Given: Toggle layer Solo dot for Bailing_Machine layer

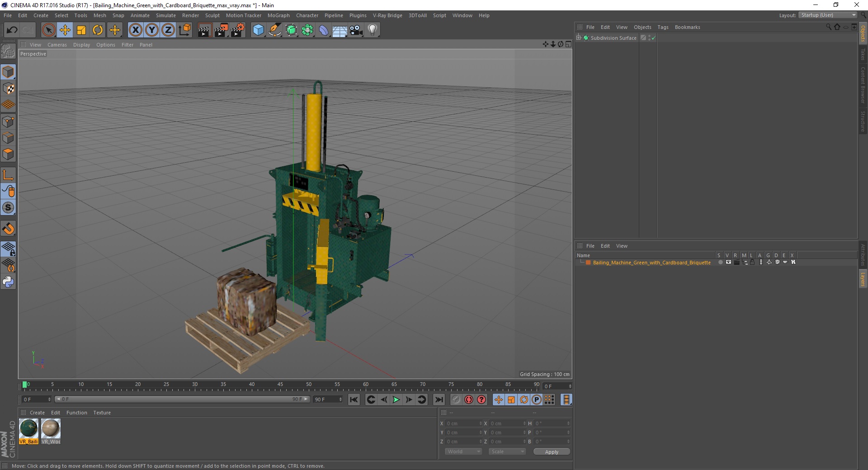Looking at the screenshot, I should 720,262.
